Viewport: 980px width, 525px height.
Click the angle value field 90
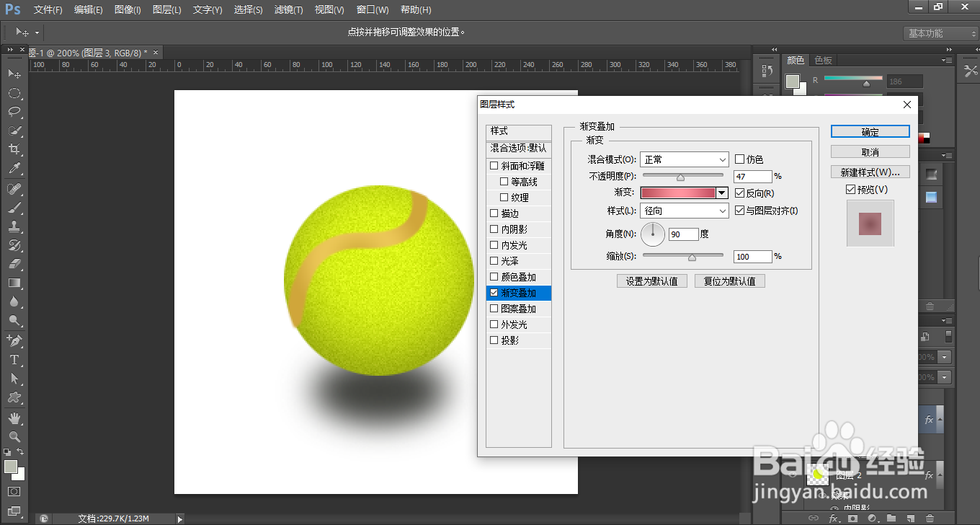[684, 234]
